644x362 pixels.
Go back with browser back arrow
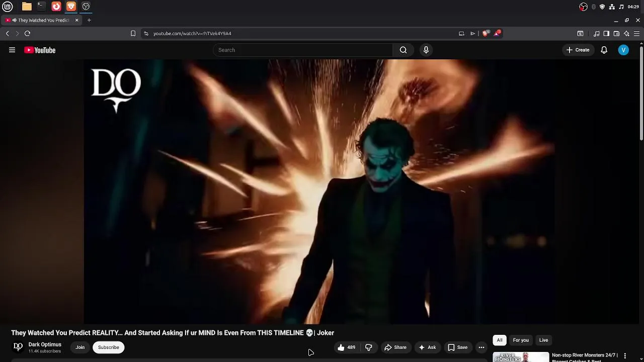pos(7,33)
